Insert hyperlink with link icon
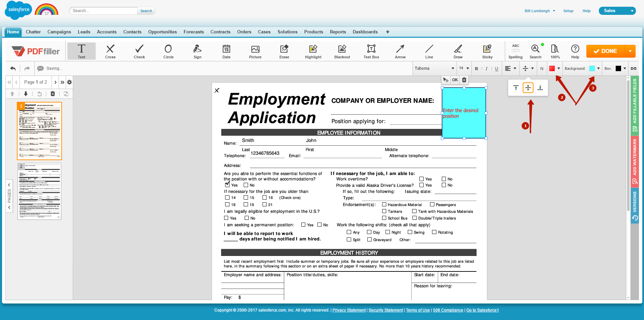 coord(634,68)
